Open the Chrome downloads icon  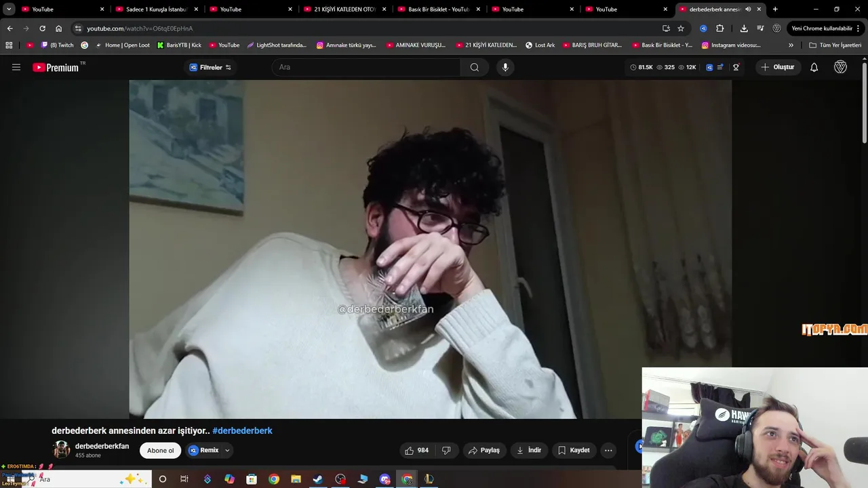pos(744,28)
